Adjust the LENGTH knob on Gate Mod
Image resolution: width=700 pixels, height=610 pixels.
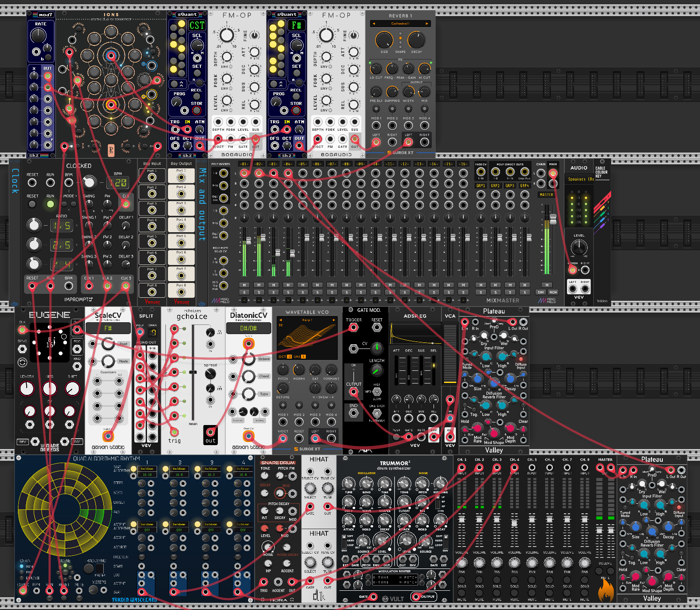(376, 371)
